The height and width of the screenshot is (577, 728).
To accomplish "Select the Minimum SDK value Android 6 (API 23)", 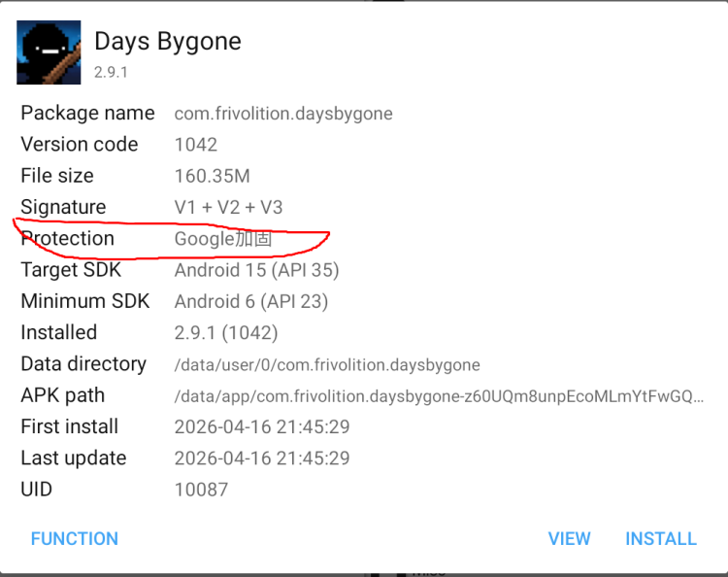I will click(x=251, y=301).
